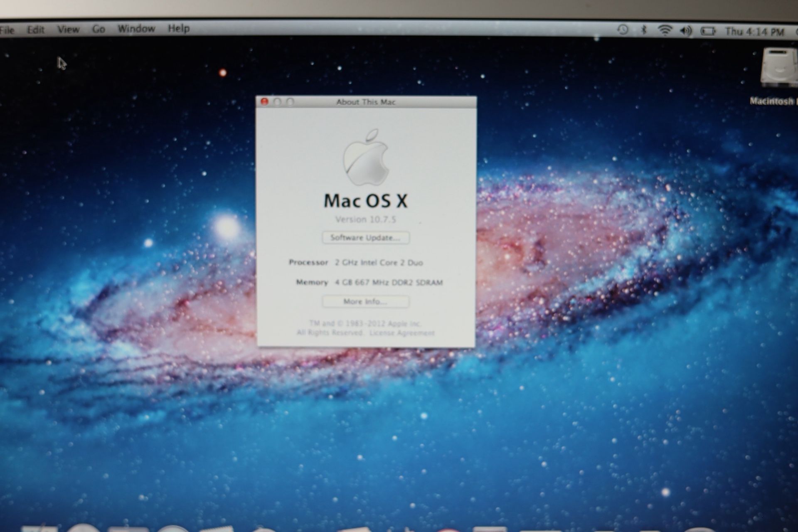Open the Go menu
798x532 pixels.
(x=99, y=29)
